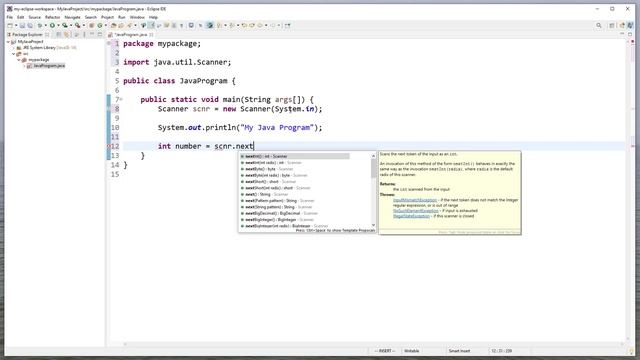Collapse the MyJavaProject tree node
This screenshot has height=360, width=640.
point(8,42)
